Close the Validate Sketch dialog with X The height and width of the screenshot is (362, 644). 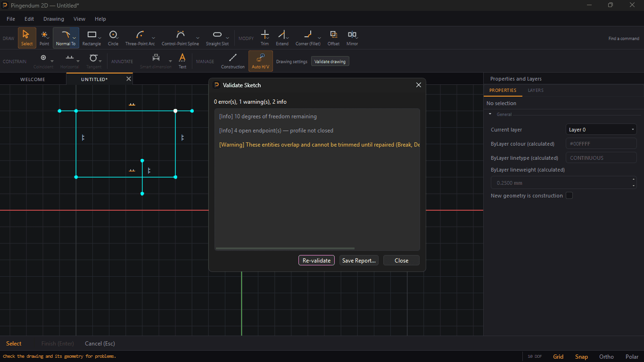tap(418, 85)
